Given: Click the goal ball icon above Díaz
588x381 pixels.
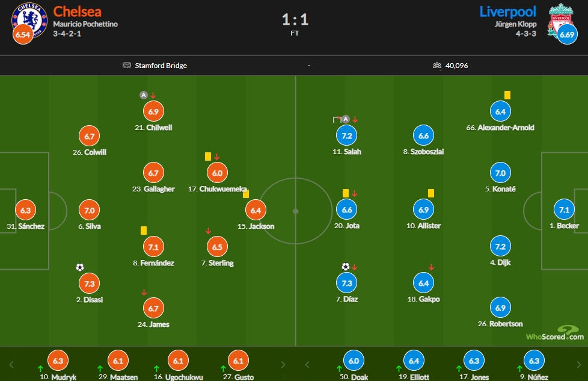Looking at the screenshot, I should 345,267.
